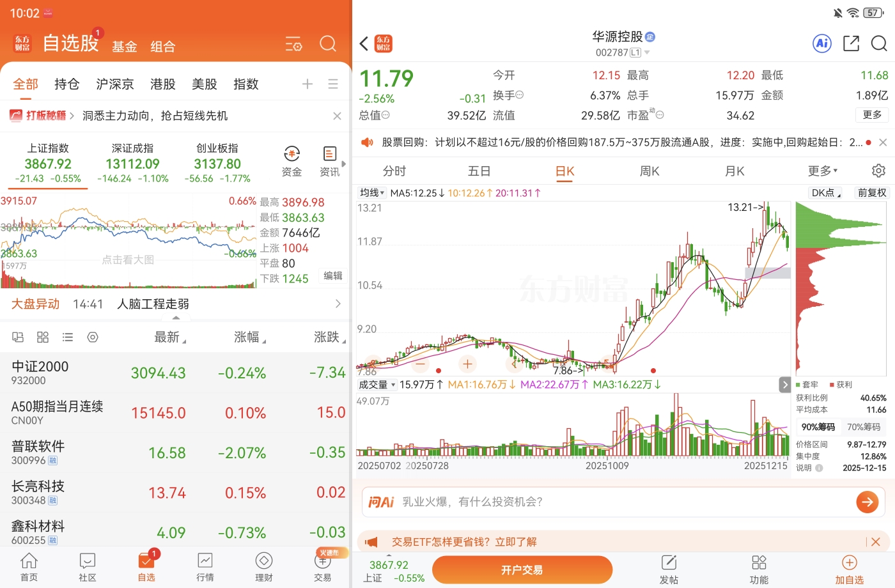Open the group management hamburger icon
Image resolution: width=895 pixels, height=588 pixels.
pyautogui.click(x=333, y=84)
